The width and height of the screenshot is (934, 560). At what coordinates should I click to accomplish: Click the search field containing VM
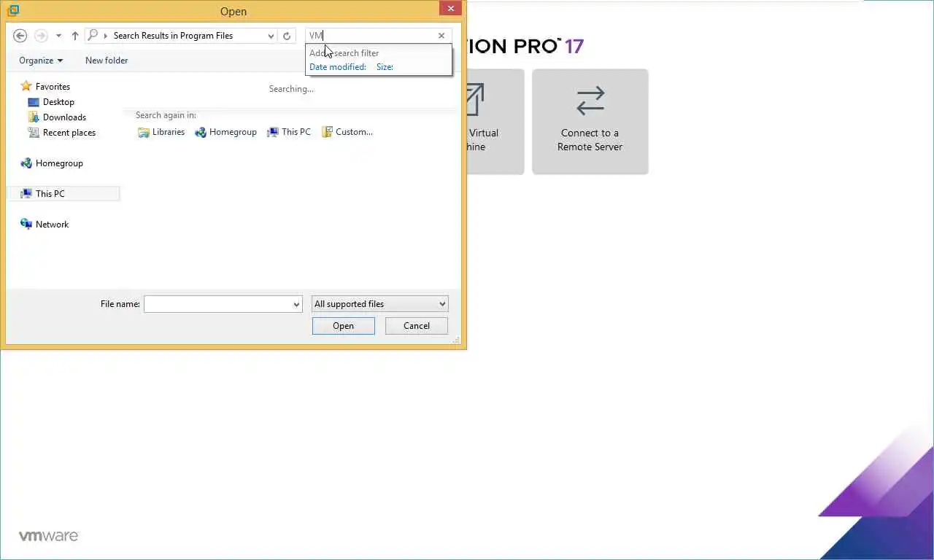point(371,36)
